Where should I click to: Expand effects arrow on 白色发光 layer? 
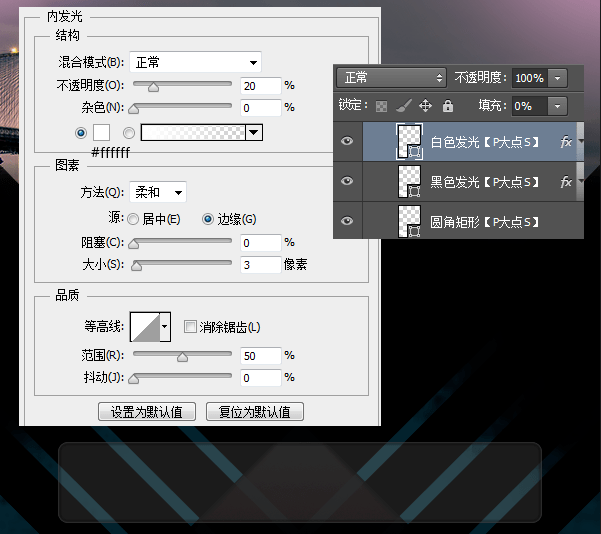coord(580,141)
